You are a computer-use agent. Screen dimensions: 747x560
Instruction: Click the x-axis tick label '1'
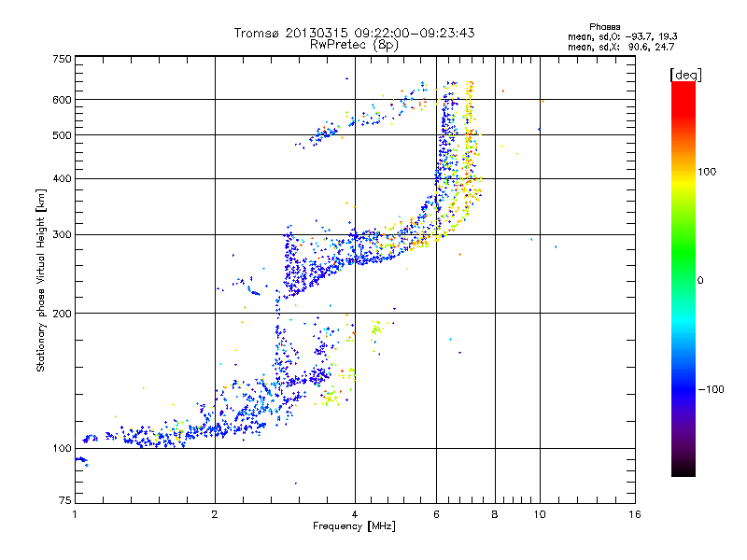click(x=75, y=514)
